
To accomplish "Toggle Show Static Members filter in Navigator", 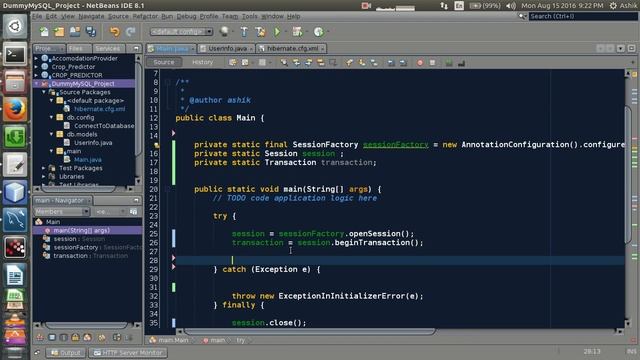I will coord(64,338).
